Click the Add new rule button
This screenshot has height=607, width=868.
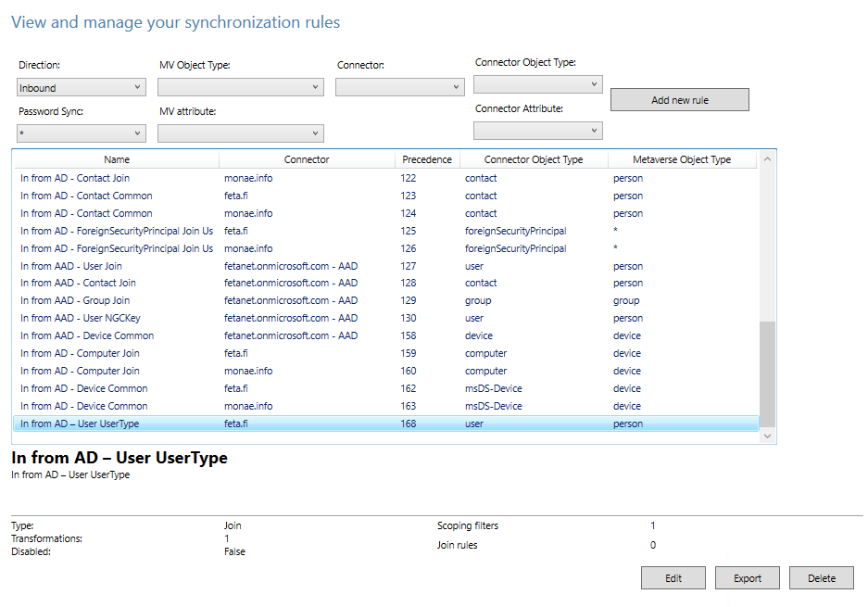pos(679,100)
